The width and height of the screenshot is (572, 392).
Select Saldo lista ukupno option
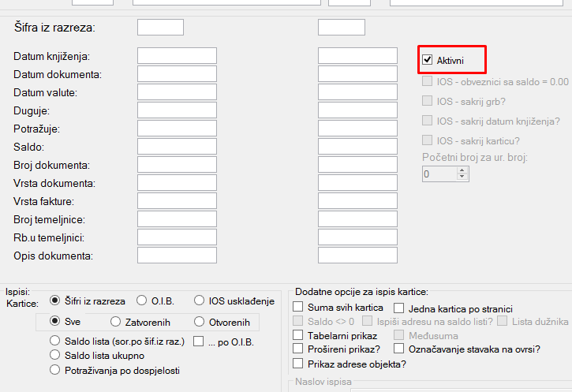tap(54, 355)
